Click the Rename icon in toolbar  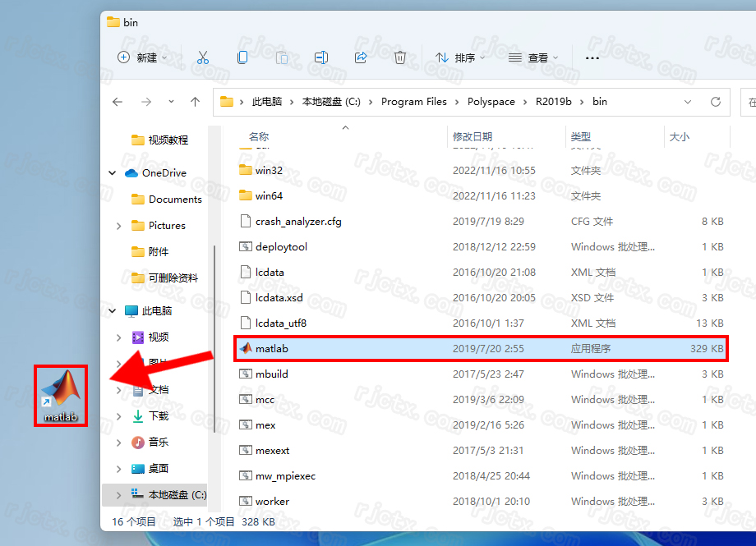click(x=321, y=57)
